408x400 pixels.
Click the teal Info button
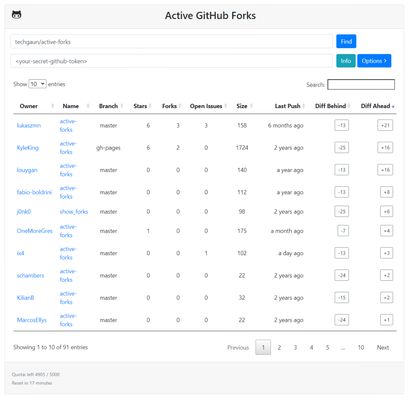346,61
